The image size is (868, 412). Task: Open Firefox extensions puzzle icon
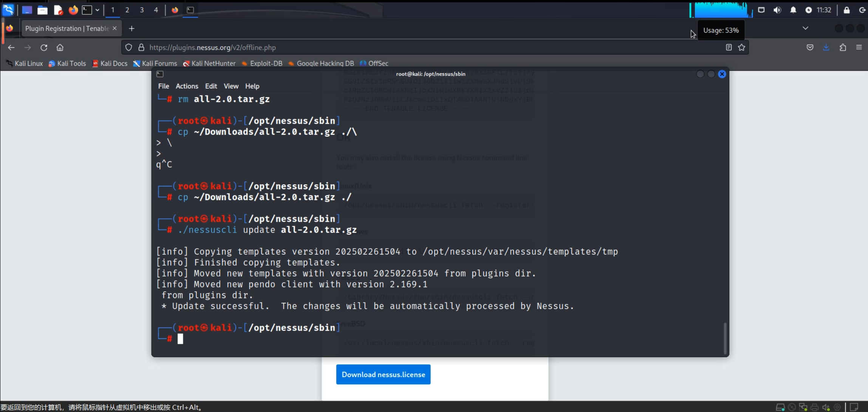pos(843,47)
